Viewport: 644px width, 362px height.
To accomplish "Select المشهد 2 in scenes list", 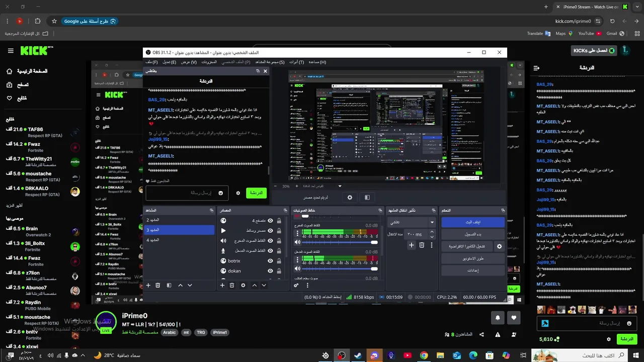I will tap(179, 220).
